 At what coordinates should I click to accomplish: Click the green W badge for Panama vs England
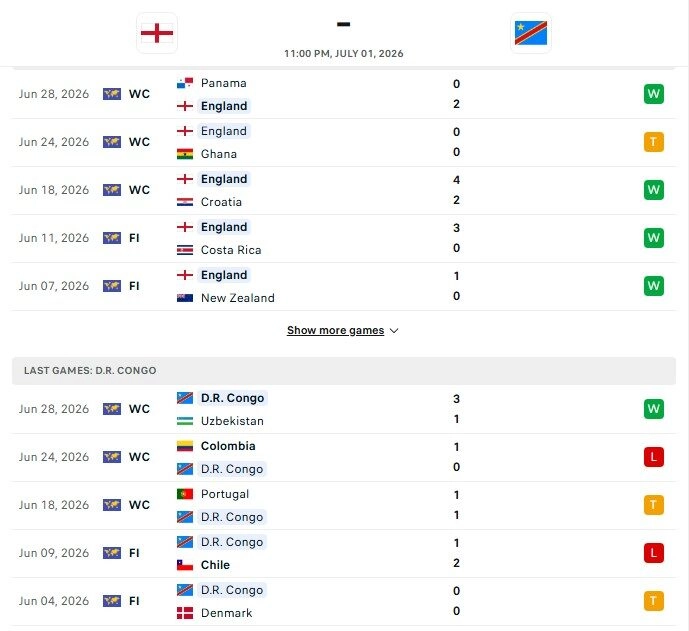point(653,94)
